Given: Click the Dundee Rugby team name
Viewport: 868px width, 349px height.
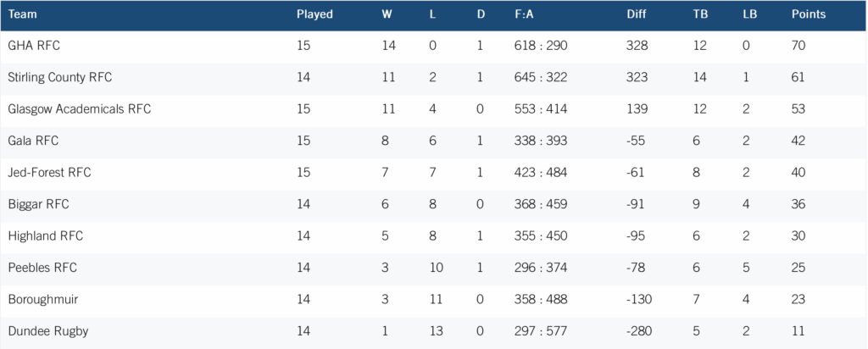Looking at the screenshot, I should [48, 331].
